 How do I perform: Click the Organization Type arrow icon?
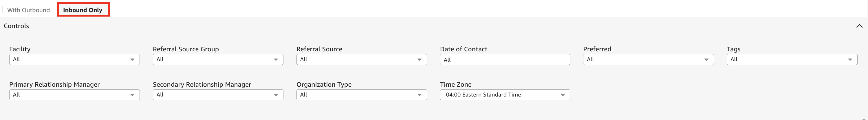420,95
